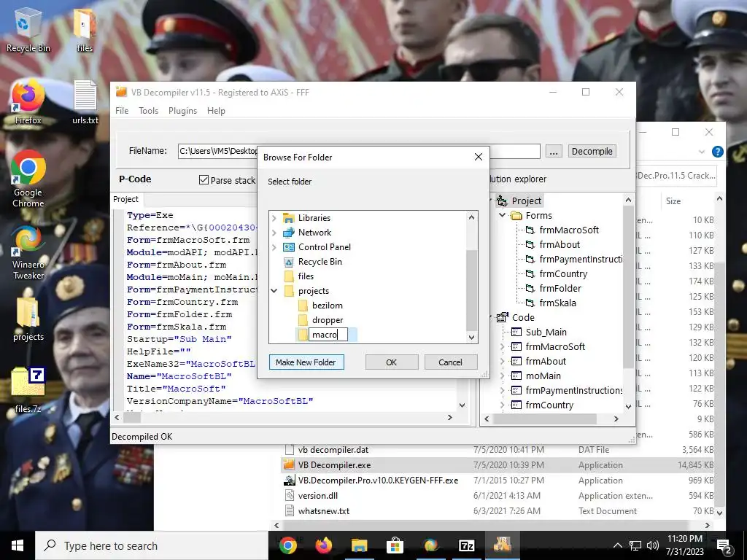The width and height of the screenshot is (747, 560).
Task: Expand Network node in folder tree
Action: [274, 233]
